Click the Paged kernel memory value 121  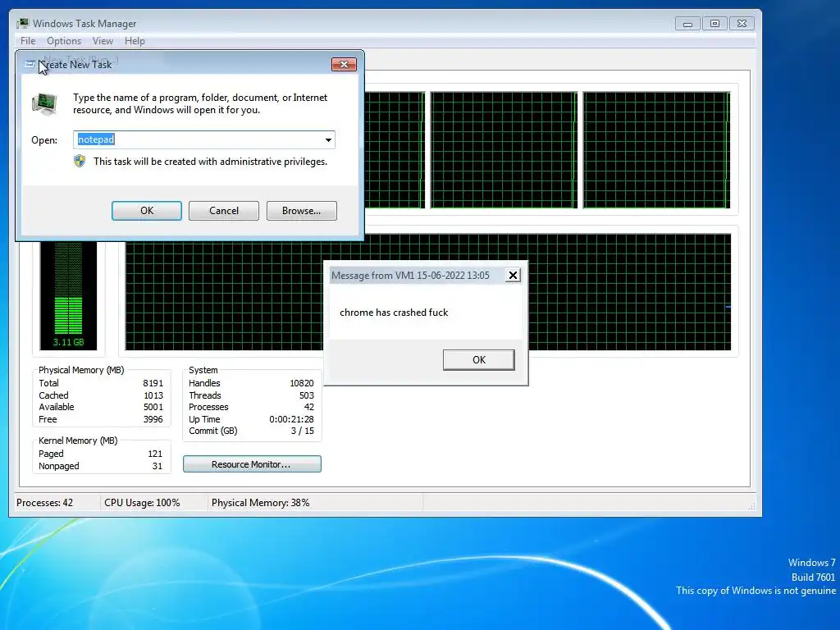[155, 454]
